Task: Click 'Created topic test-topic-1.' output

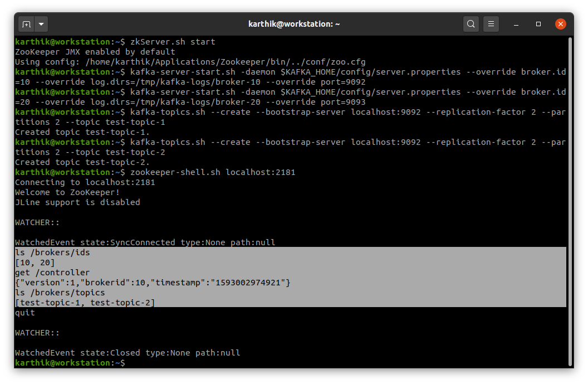Action: (82, 132)
